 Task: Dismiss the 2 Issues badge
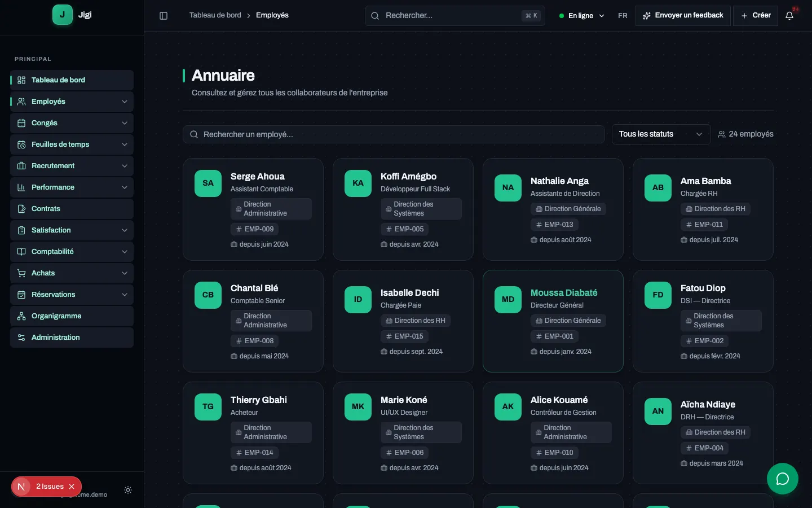tap(72, 487)
